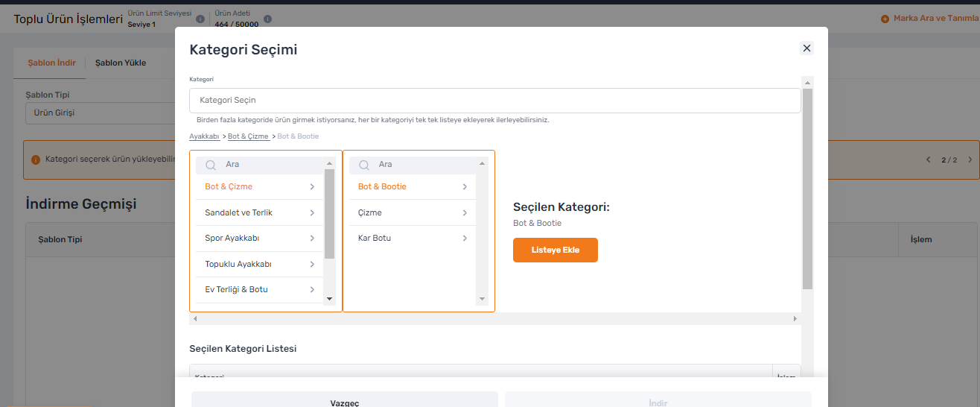Close the Kategori Seçimi dialog
Screen dimensions: 980x407
(806, 48)
